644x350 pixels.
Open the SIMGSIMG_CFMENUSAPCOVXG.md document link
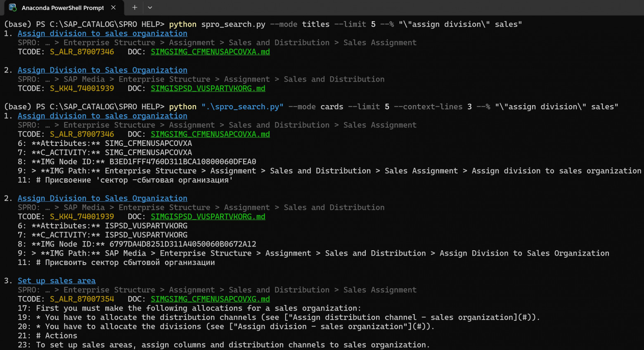210,299
